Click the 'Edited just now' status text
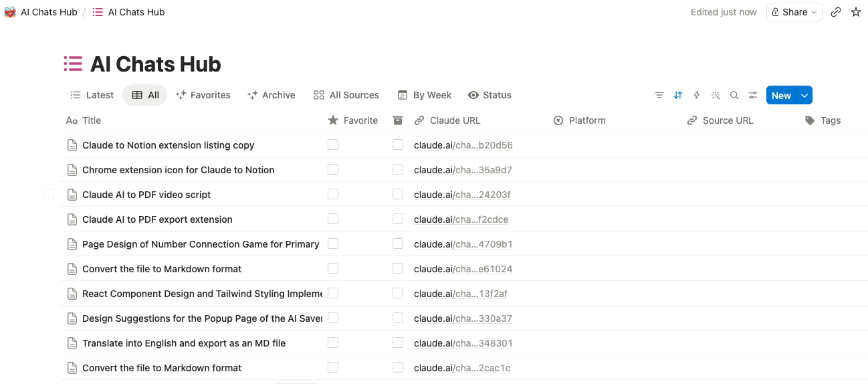868x384 pixels. (724, 12)
